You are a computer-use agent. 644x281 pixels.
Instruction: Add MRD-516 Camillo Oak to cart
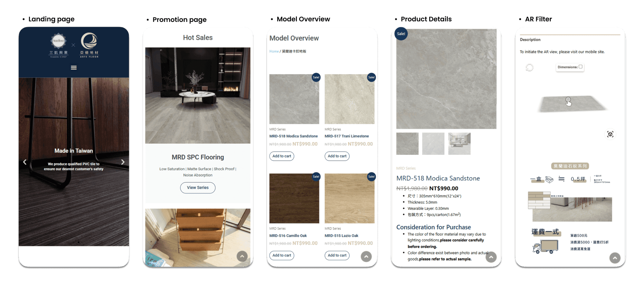[x=282, y=256]
